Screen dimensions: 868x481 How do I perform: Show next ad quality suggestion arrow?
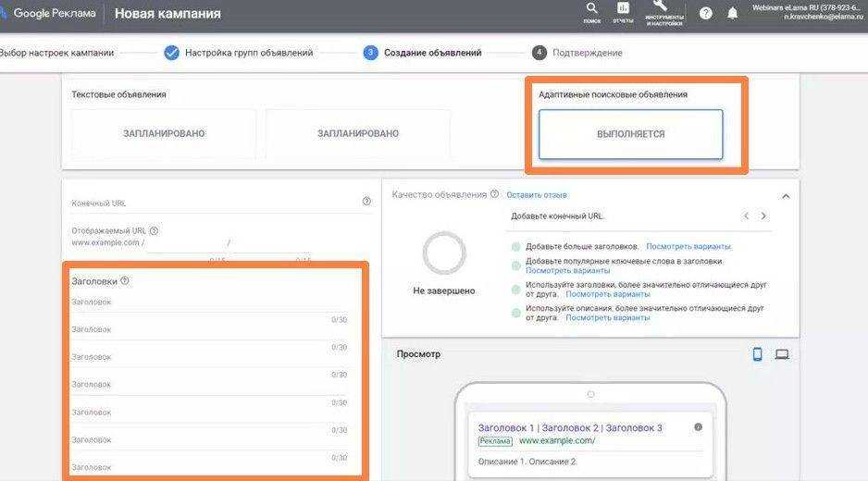763,216
